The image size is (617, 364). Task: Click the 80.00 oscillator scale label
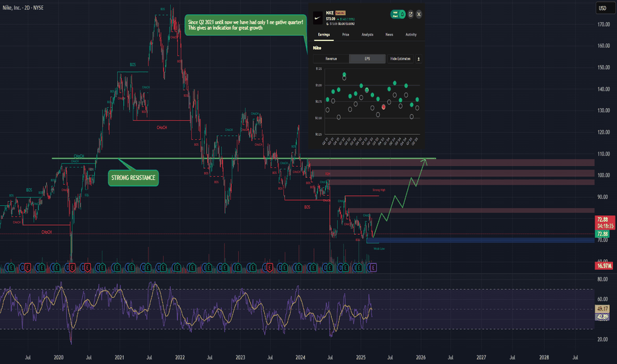click(602, 279)
